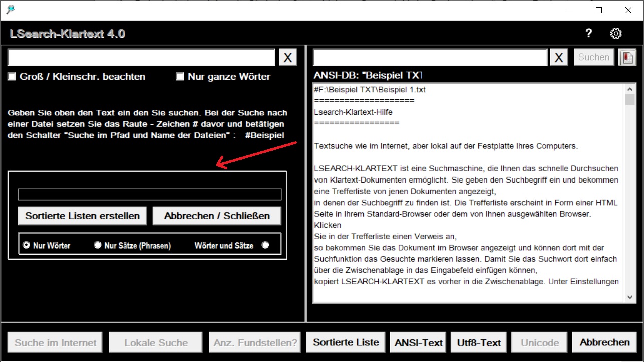
Task: Click the left search text input
Action: [x=142, y=57]
